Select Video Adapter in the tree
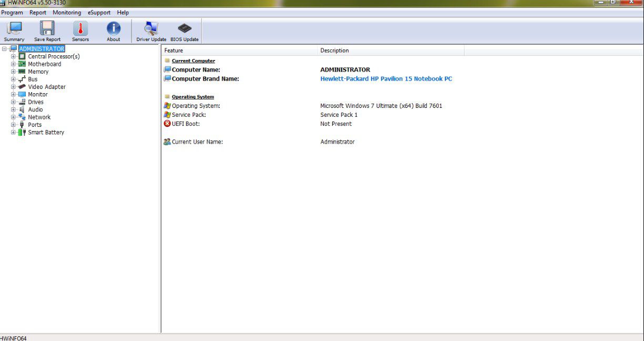Image resolution: width=644 pixels, height=341 pixels. 47,87
